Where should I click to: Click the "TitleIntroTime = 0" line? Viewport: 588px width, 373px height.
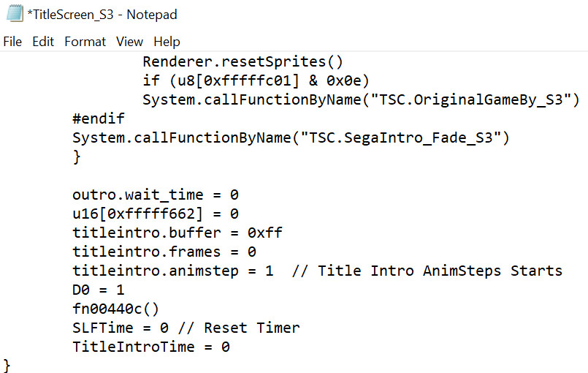pos(151,347)
